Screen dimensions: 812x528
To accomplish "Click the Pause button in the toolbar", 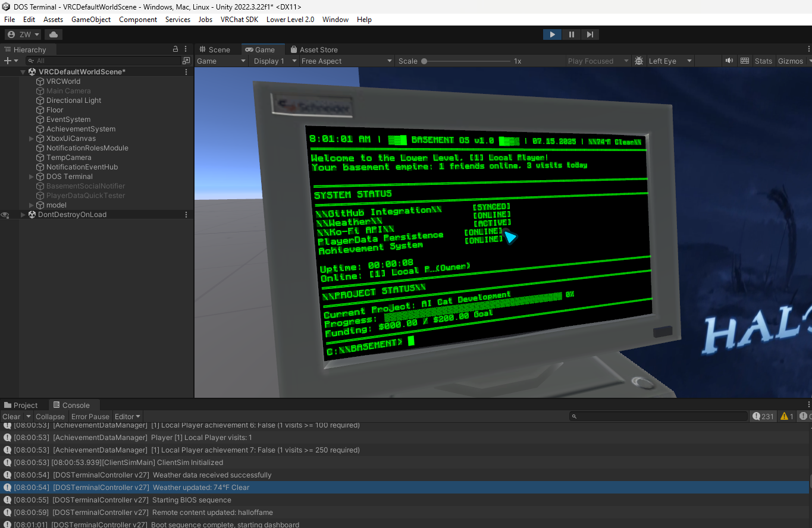I will click(571, 34).
